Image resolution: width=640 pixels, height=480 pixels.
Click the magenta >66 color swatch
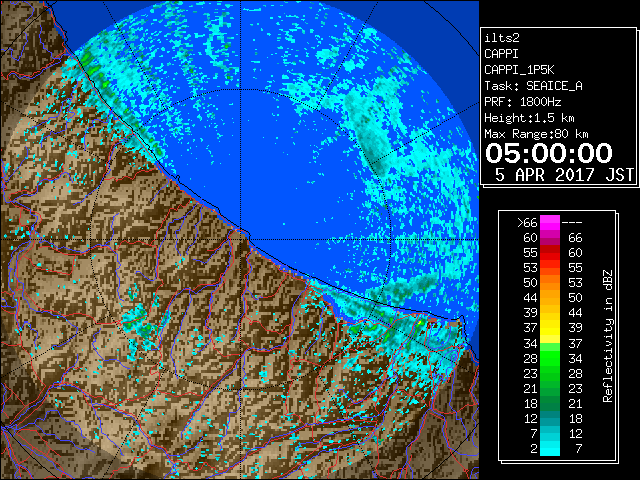[550, 222]
